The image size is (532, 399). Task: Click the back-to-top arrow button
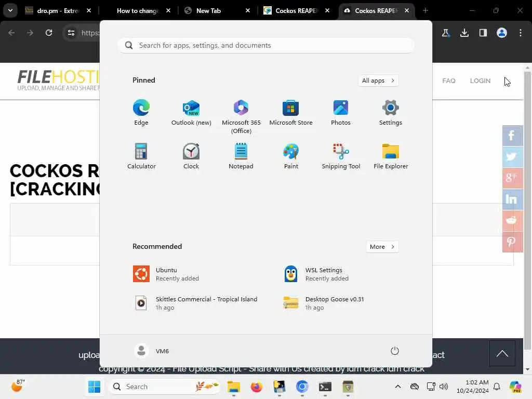point(502,353)
